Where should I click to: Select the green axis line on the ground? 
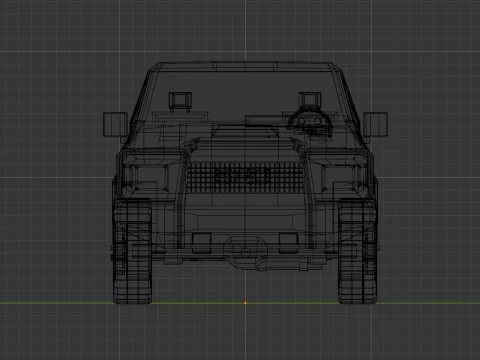(x=240, y=303)
